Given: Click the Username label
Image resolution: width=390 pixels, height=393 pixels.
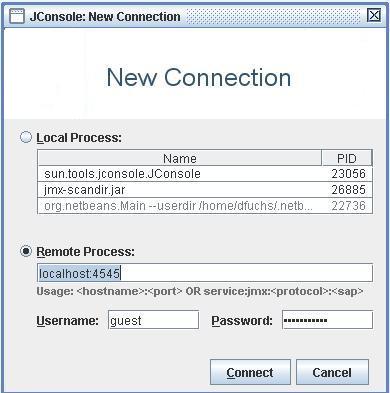Looking at the screenshot, I should (67, 321).
